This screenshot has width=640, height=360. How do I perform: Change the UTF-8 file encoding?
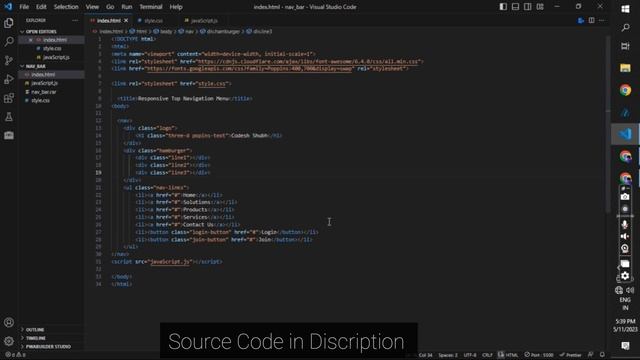(470, 355)
